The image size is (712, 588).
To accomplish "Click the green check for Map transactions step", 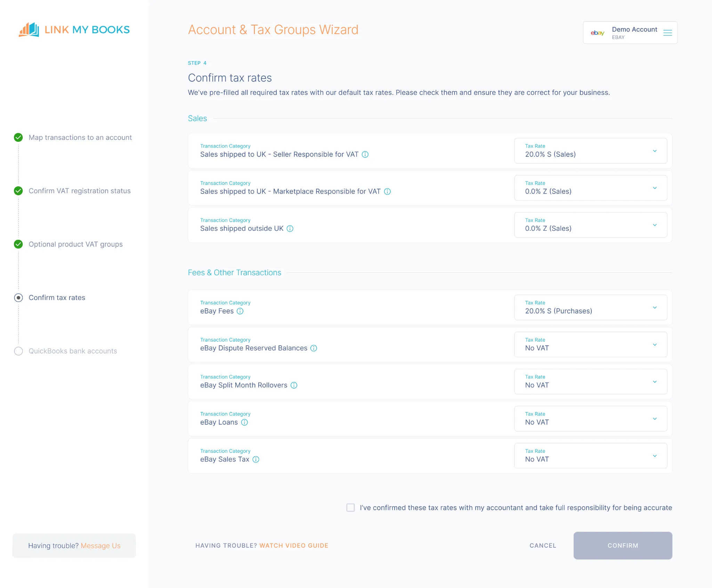I will click(x=18, y=137).
